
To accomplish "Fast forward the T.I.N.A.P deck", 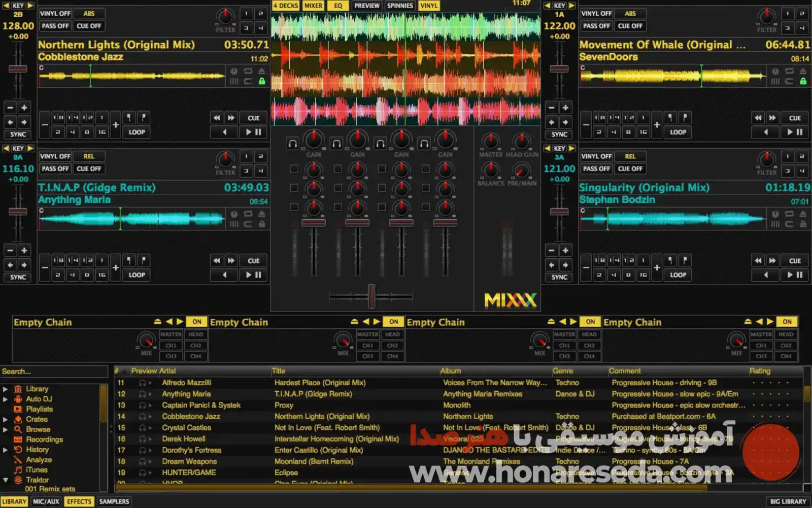I will [231, 261].
